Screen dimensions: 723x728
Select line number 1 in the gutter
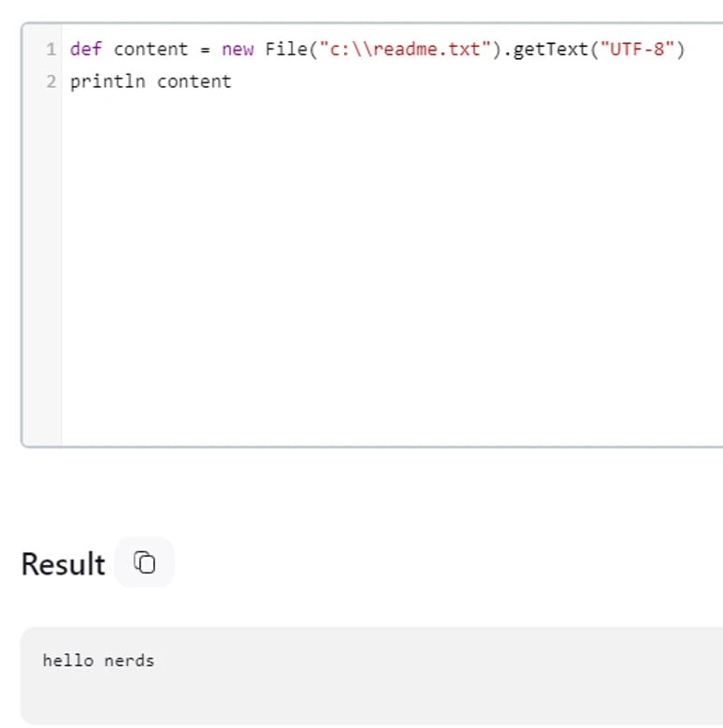(x=51, y=50)
